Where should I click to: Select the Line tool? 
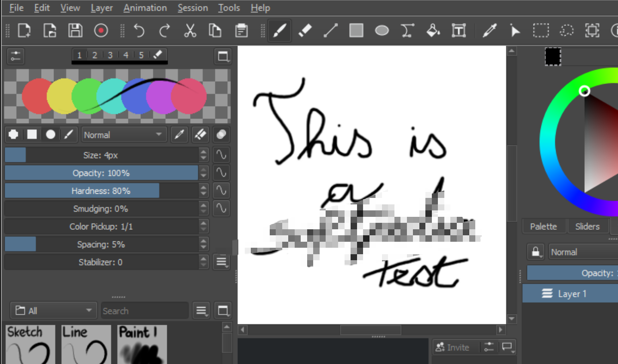tap(331, 30)
